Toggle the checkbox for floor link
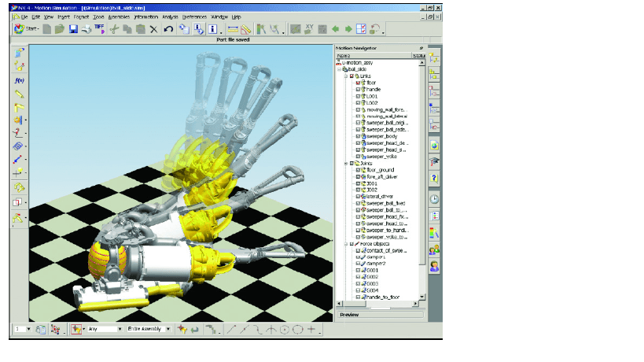The image size is (644, 362). pyautogui.click(x=358, y=83)
